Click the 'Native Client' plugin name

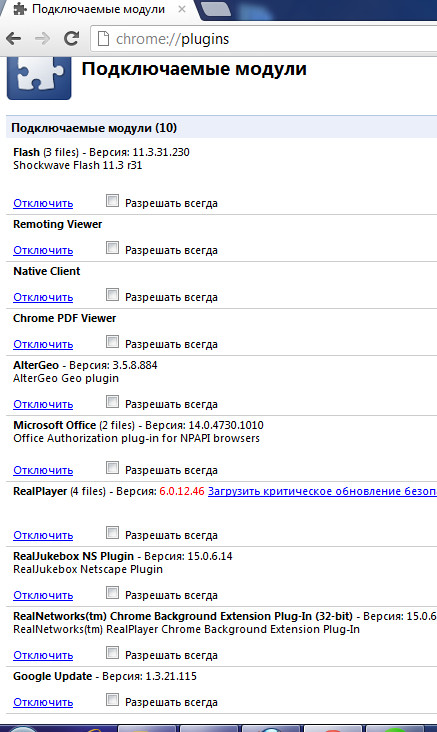47,271
